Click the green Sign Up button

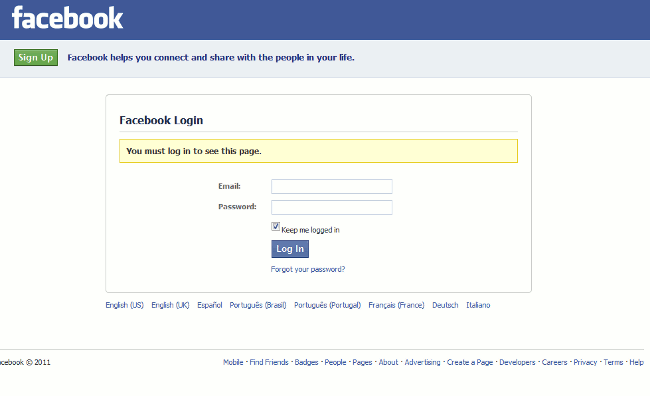point(36,57)
